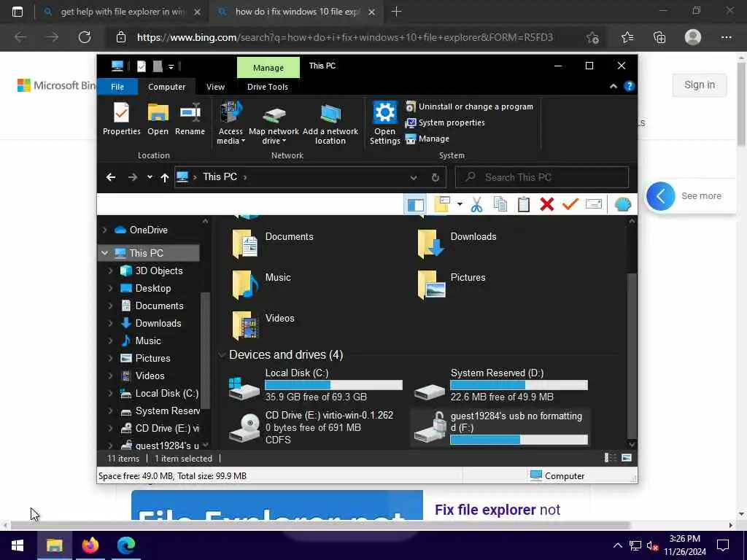The width and height of the screenshot is (747, 560).
Task: Switch to the Computer ribbon tab
Action: pyautogui.click(x=167, y=87)
